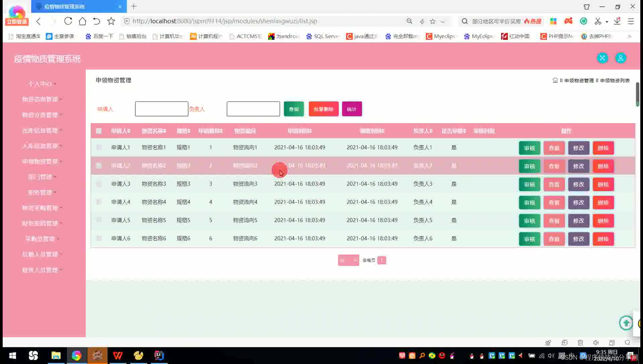
Task: Check the row checkbox for 申请人1
Action: point(98,147)
